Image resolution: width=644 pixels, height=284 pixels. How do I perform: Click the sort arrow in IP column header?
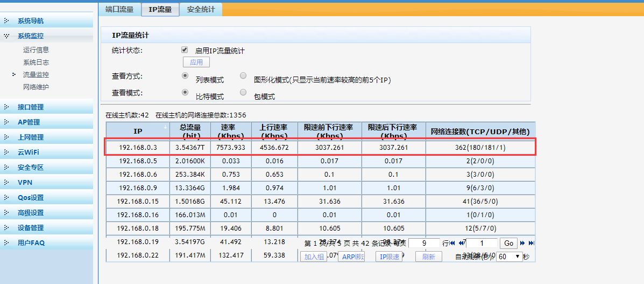[x=165, y=127]
